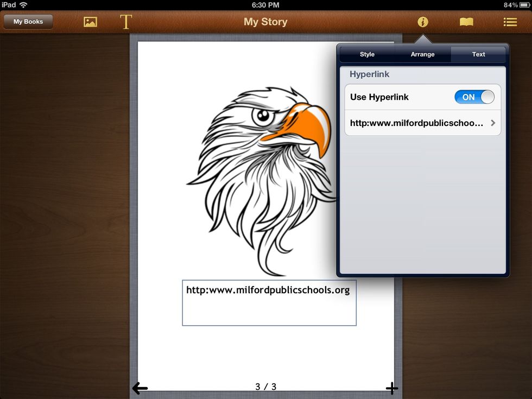Switch the Use Hyperlink switch
The height and width of the screenshot is (399, 532).
pos(474,97)
